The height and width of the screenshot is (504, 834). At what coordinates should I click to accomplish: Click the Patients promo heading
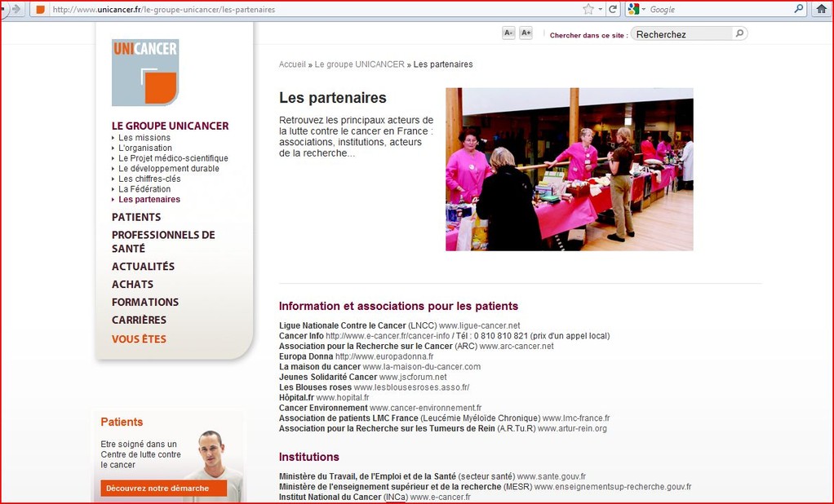coord(122,422)
